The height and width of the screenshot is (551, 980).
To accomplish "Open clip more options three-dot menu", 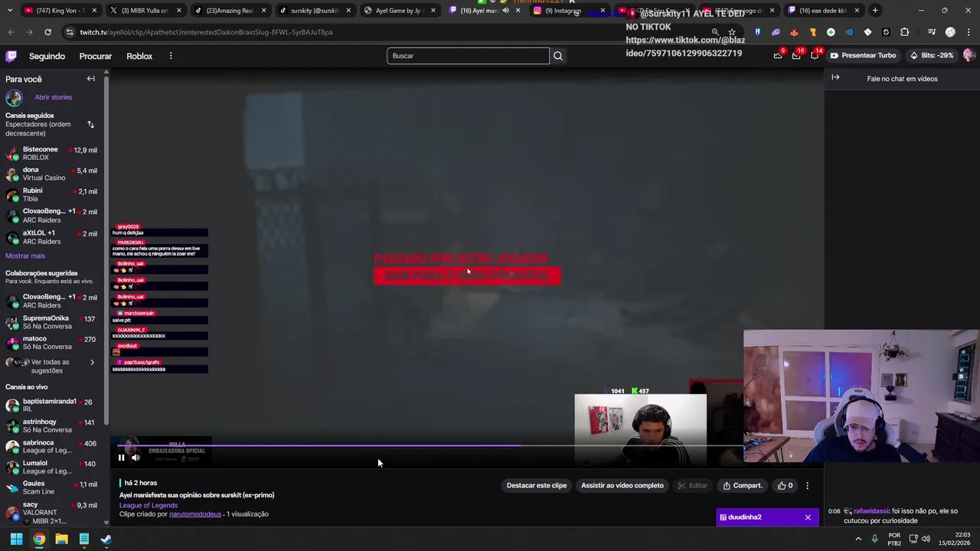I will (807, 485).
